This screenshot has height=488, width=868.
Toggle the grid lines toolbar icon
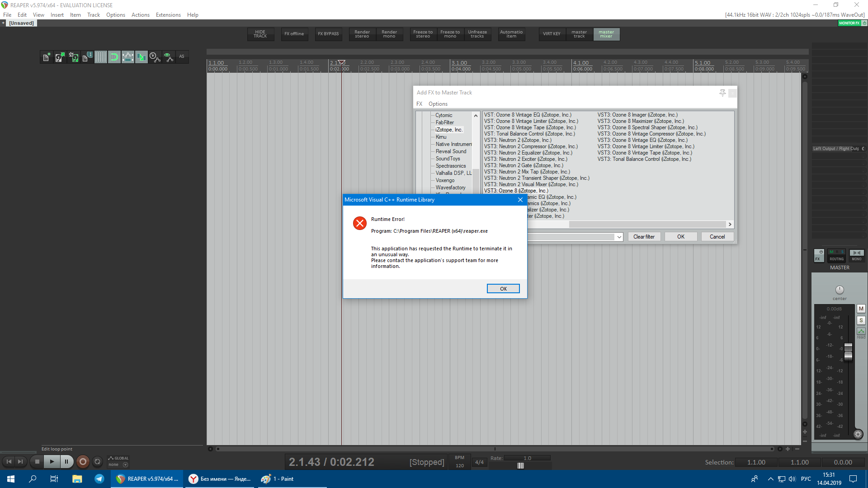pos(100,57)
